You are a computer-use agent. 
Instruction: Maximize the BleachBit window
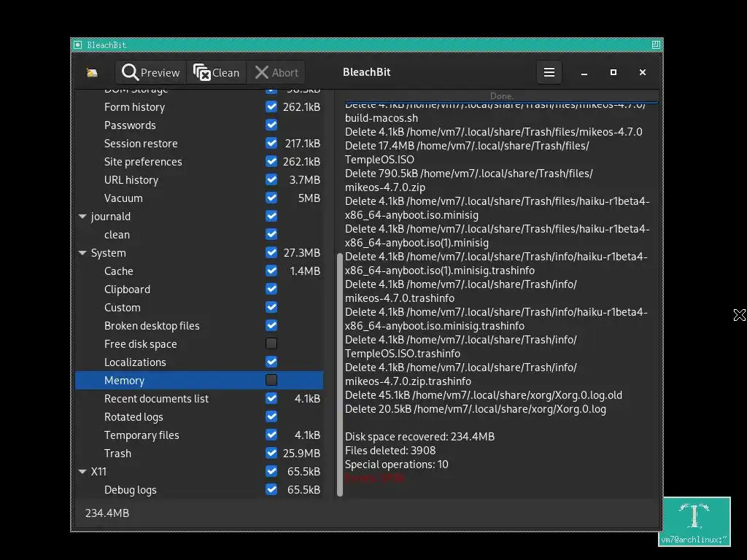614,72
